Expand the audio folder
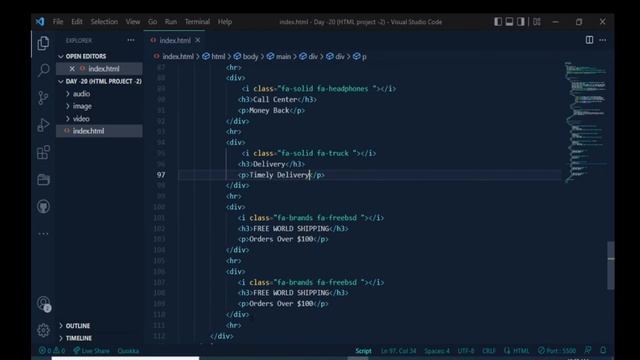 (x=81, y=93)
